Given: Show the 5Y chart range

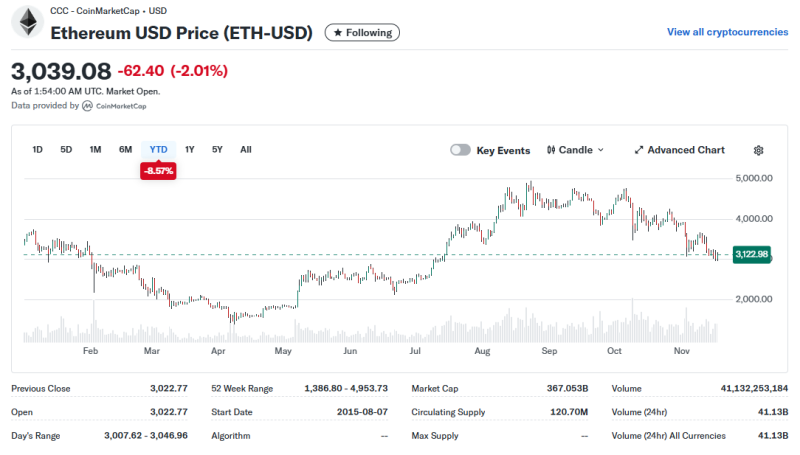Looking at the screenshot, I should [x=217, y=149].
